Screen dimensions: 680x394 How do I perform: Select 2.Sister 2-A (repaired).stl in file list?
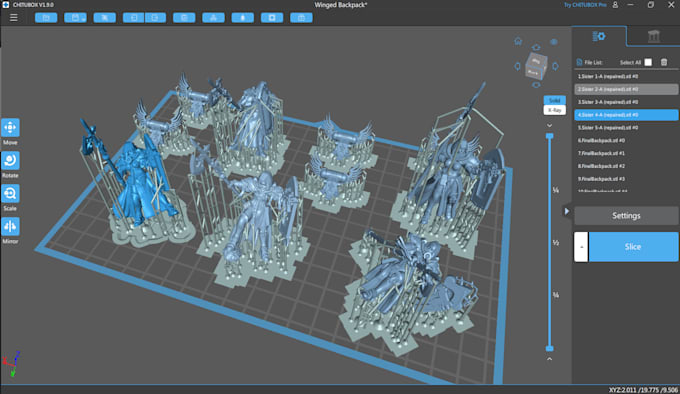(x=626, y=89)
